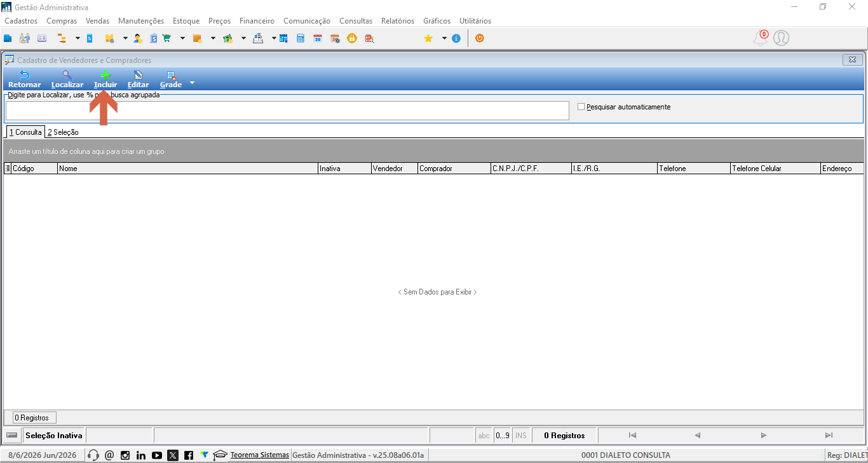Expand dropdown arrow beside the money icon

click(243, 38)
